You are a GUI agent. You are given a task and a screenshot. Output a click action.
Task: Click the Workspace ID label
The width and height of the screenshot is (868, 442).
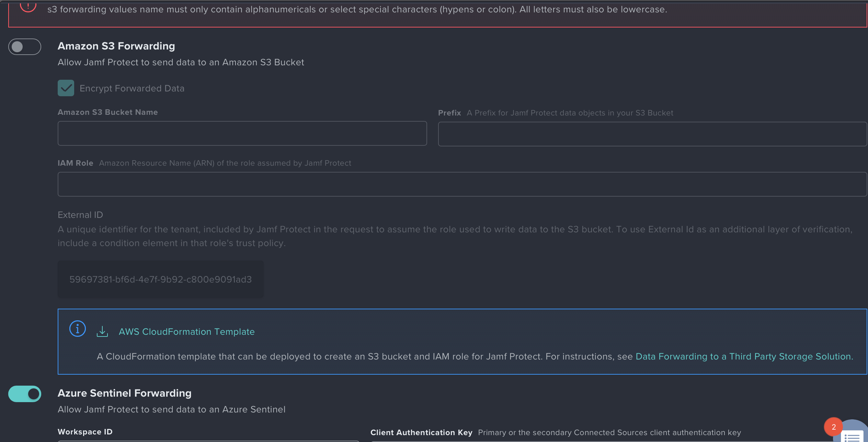85,432
